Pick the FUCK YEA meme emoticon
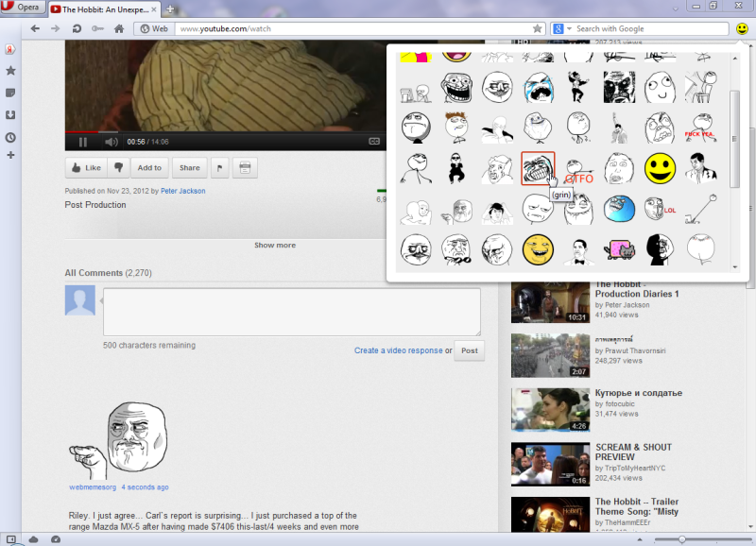This screenshot has width=756, height=546. pyautogui.click(x=700, y=128)
